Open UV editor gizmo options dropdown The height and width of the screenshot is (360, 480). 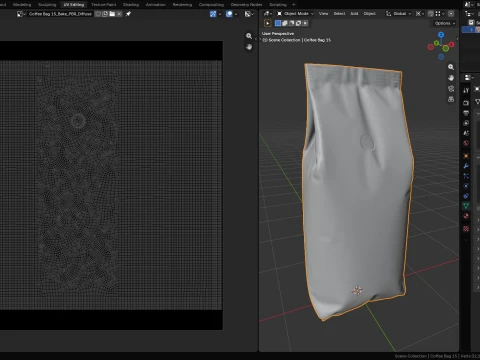(x=220, y=14)
